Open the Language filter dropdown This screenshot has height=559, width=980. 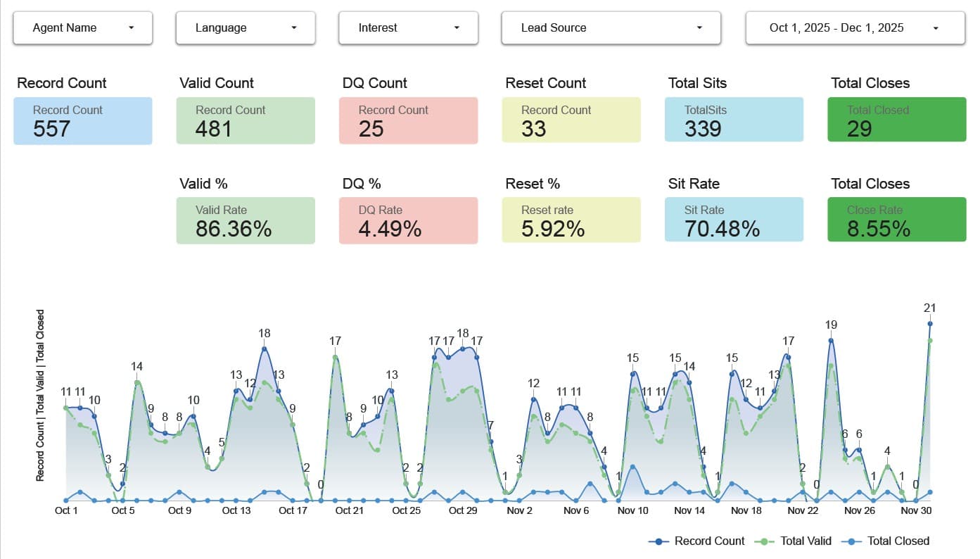pos(245,27)
